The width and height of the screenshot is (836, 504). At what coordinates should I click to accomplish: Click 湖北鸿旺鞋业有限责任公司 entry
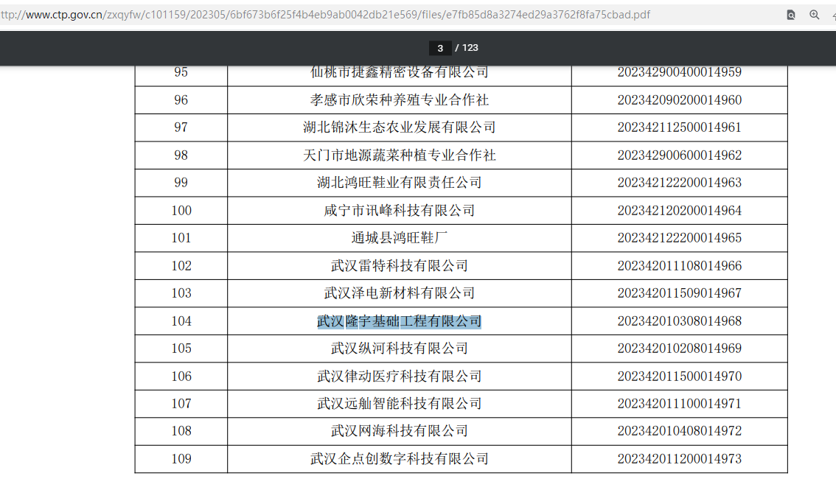point(399,183)
